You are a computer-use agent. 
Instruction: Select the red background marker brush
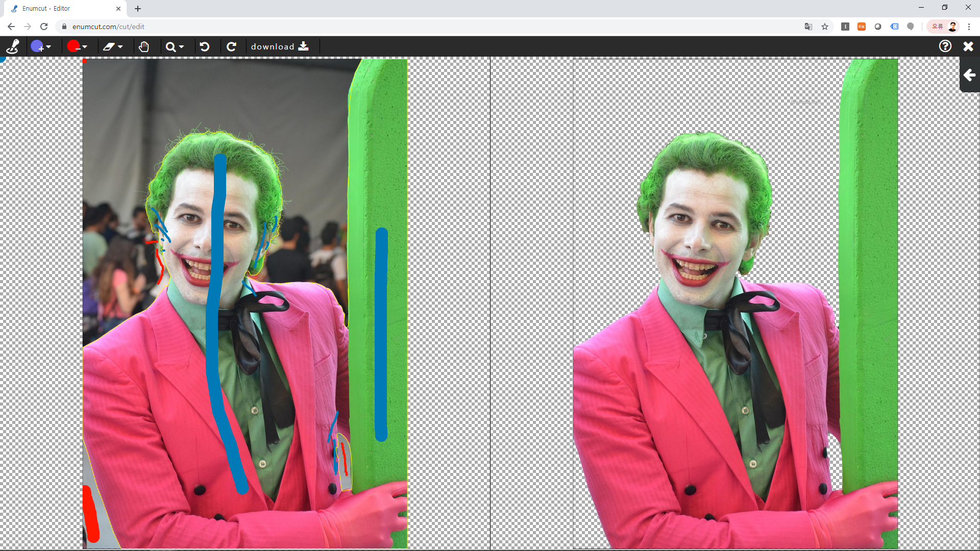click(x=73, y=46)
